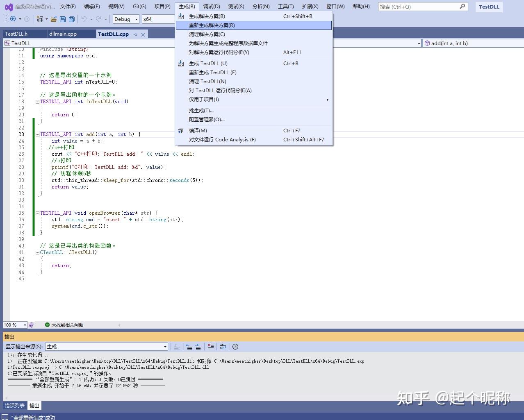524x420 pixels.
Task: Open the 文件(F) menu
Action: pyautogui.click(x=68, y=7)
